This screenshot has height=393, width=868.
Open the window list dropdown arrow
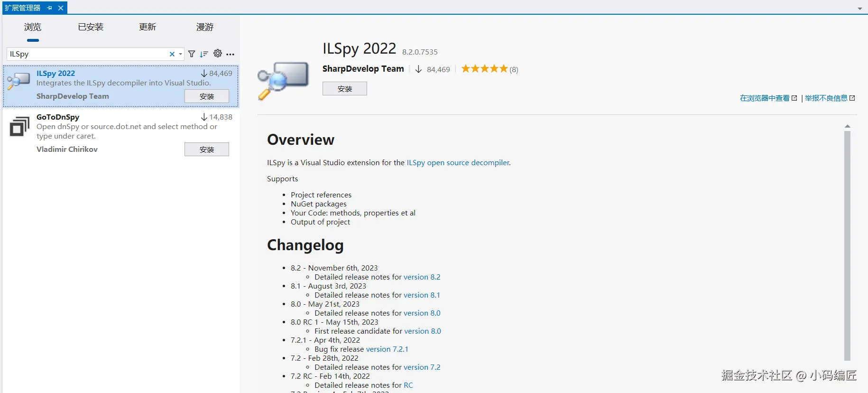point(859,9)
